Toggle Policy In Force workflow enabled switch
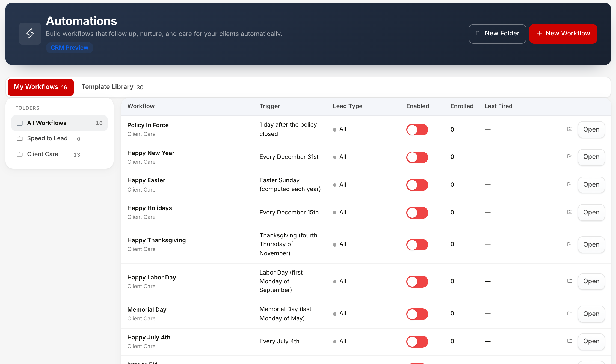 pos(417,130)
